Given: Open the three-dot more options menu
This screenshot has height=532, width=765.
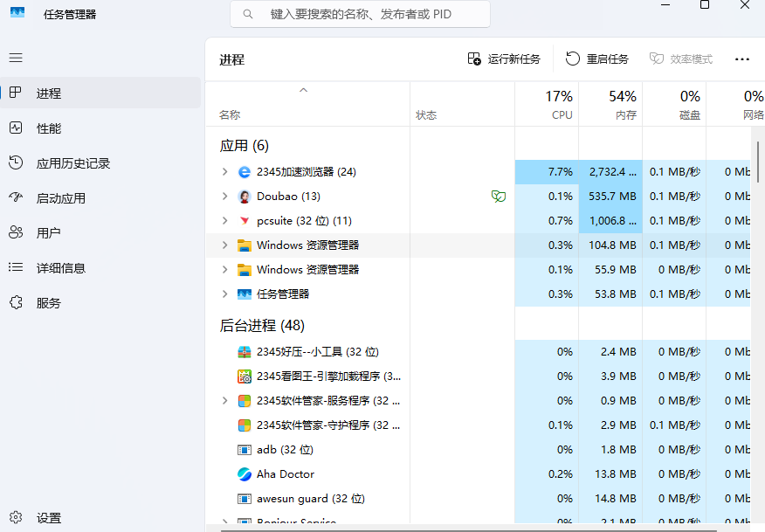Looking at the screenshot, I should [741, 59].
